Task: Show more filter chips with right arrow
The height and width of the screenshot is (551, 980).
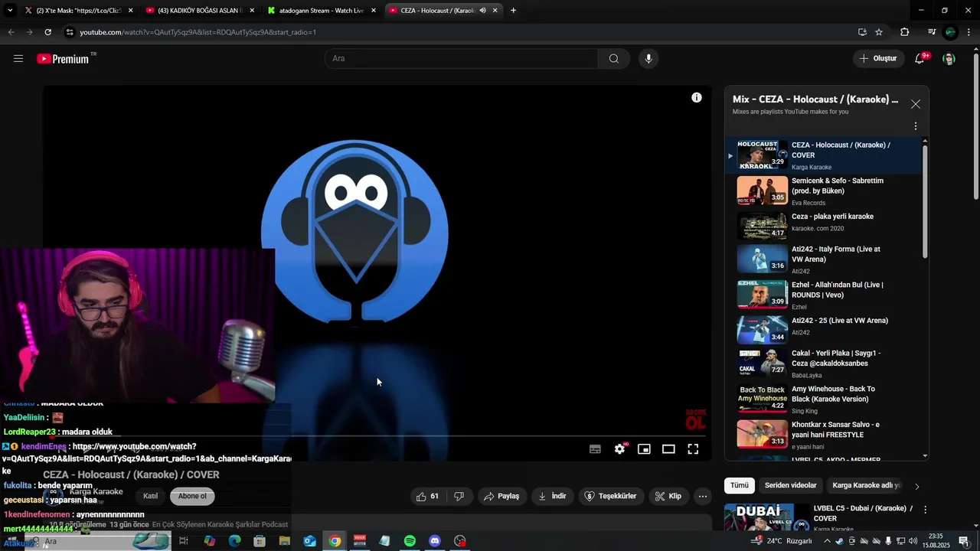Action: point(917,486)
